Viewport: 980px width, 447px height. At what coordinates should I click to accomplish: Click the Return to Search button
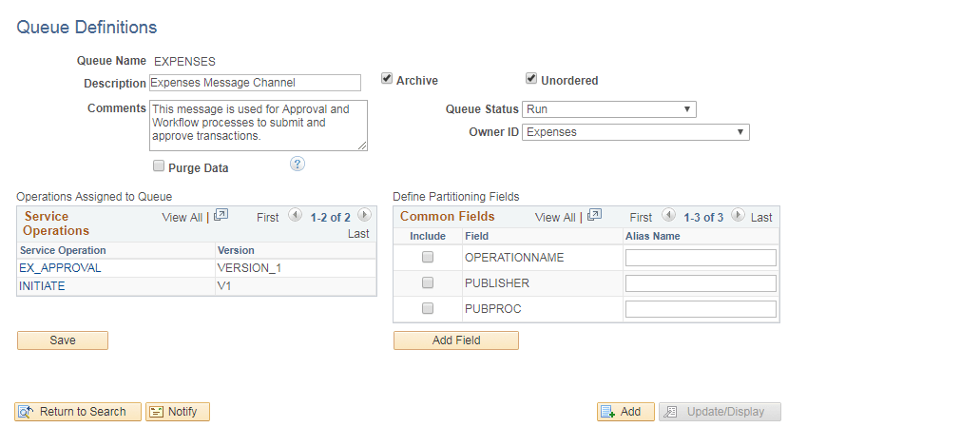(78, 412)
